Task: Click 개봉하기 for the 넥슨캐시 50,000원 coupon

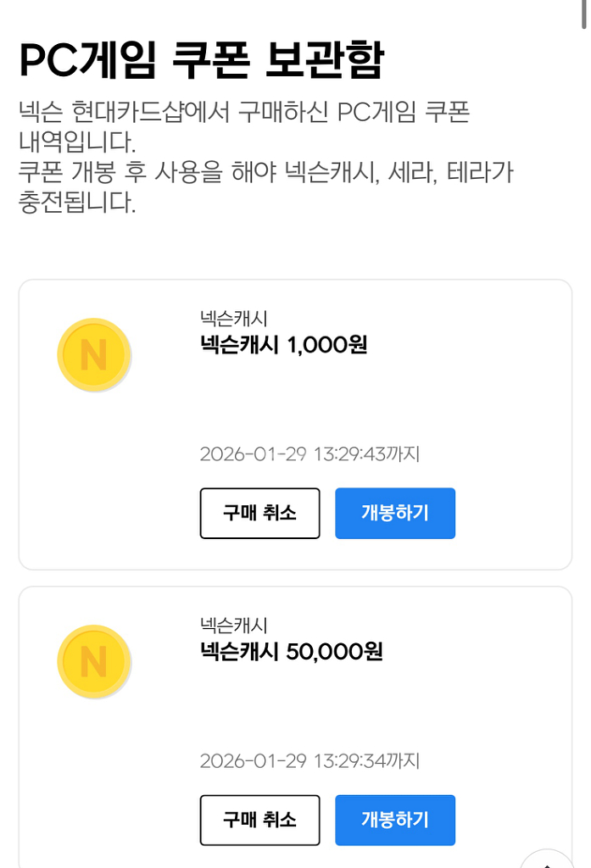Action: (x=395, y=820)
